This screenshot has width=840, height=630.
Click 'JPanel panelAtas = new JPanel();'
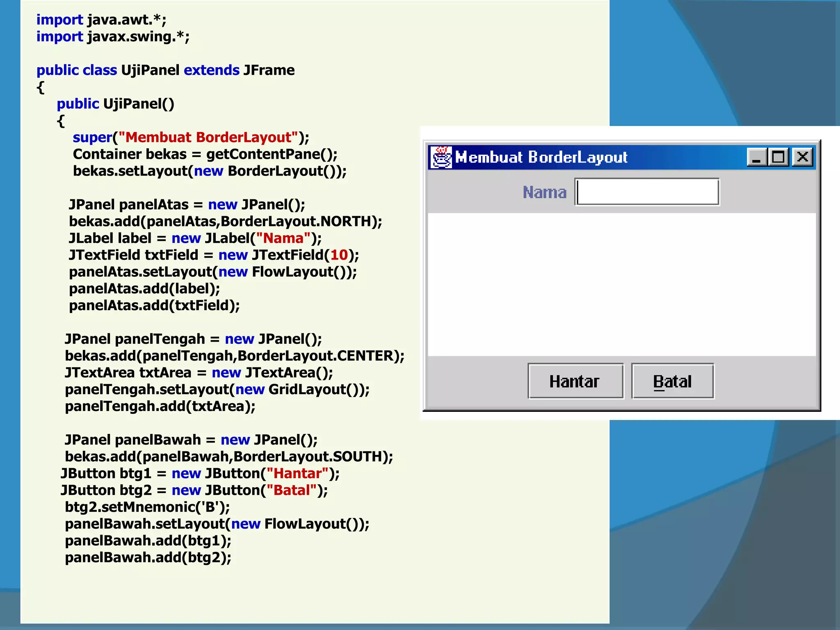pyautogui.click(x=187, y=205)
